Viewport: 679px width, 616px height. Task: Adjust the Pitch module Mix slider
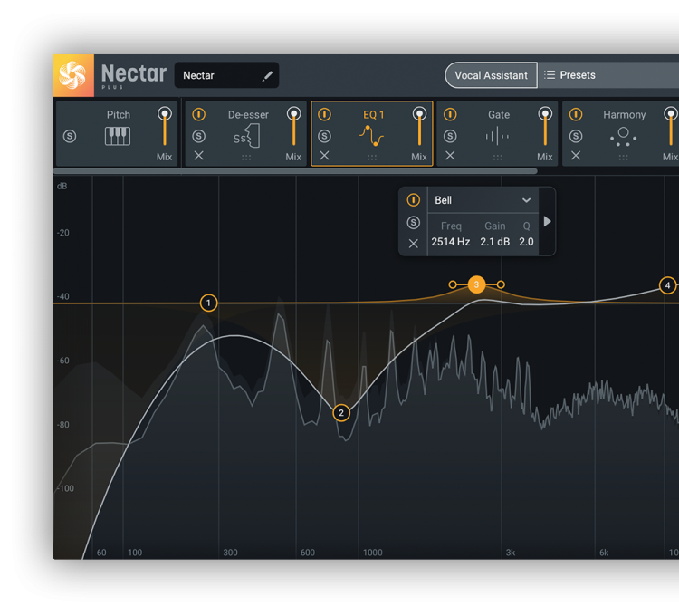(x=165, y=126)
